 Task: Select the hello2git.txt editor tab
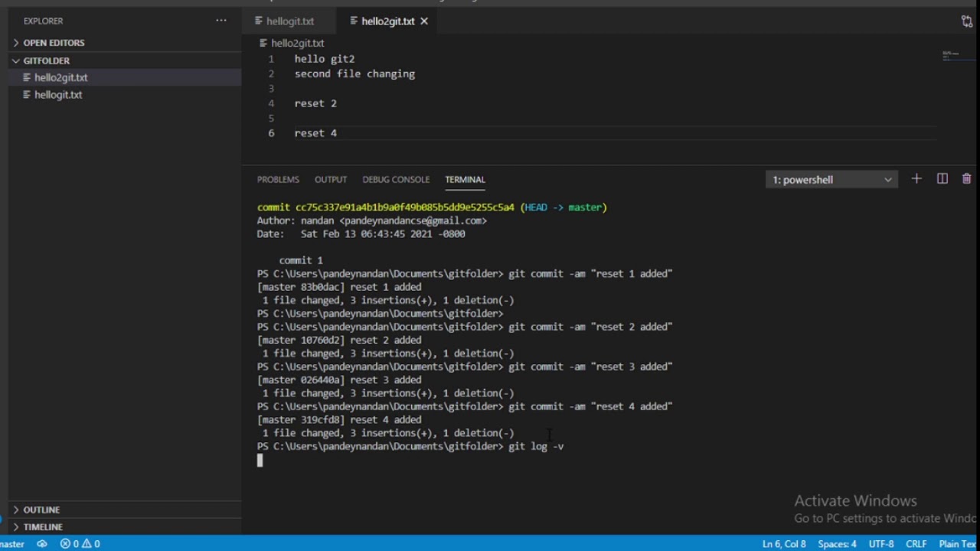[388, 21]
